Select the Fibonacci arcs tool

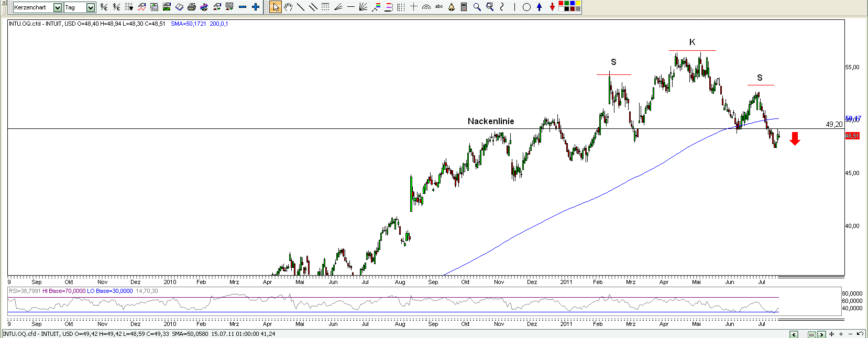coord(426,7)
